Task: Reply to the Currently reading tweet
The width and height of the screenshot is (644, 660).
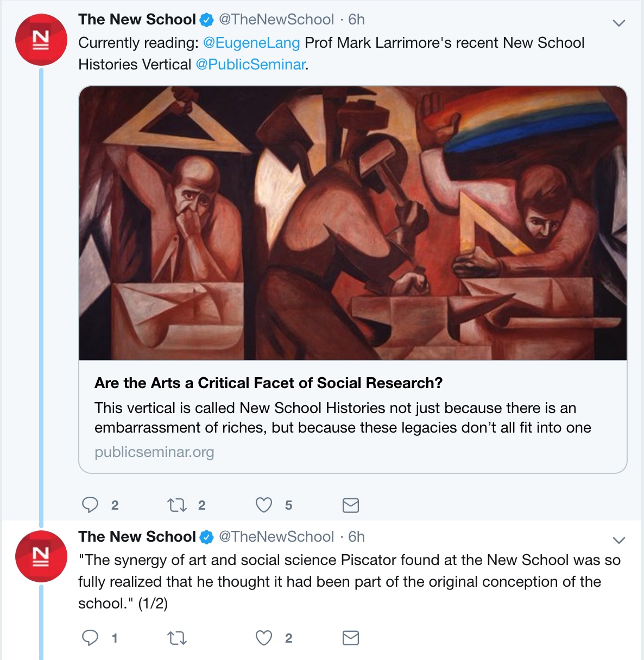Action: 90,505
